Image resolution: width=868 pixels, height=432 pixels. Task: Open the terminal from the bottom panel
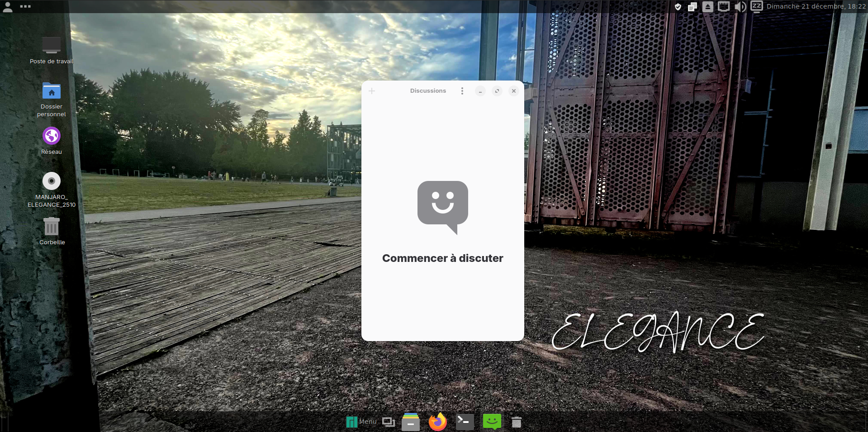pos(465,422)
